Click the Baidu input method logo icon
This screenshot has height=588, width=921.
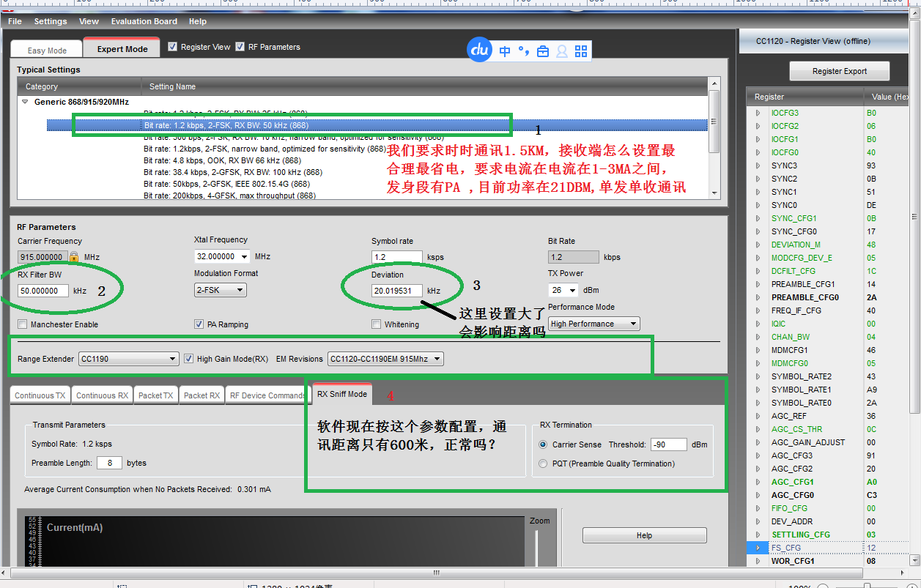coord(479,50)
